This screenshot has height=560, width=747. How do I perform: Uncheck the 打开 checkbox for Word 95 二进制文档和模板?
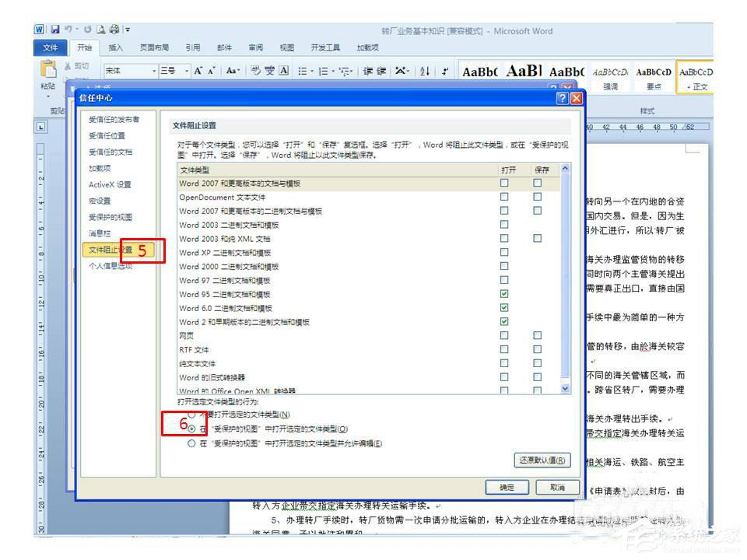point(504,294)
